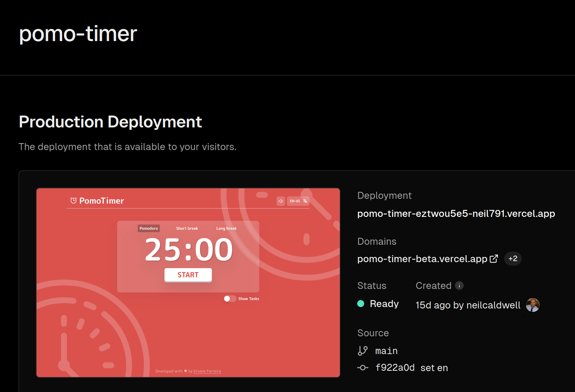Expand the +2 additional domains badge

click(x=513, y=259)
